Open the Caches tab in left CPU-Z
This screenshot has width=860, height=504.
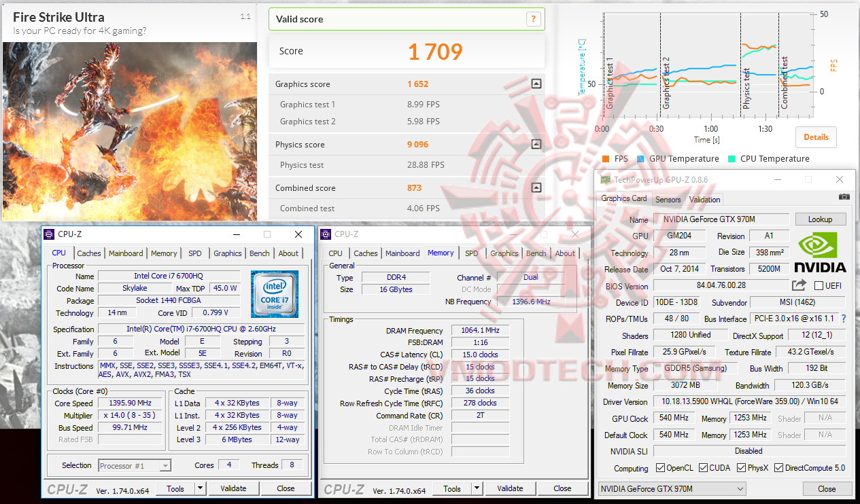[x=88, y=253]
